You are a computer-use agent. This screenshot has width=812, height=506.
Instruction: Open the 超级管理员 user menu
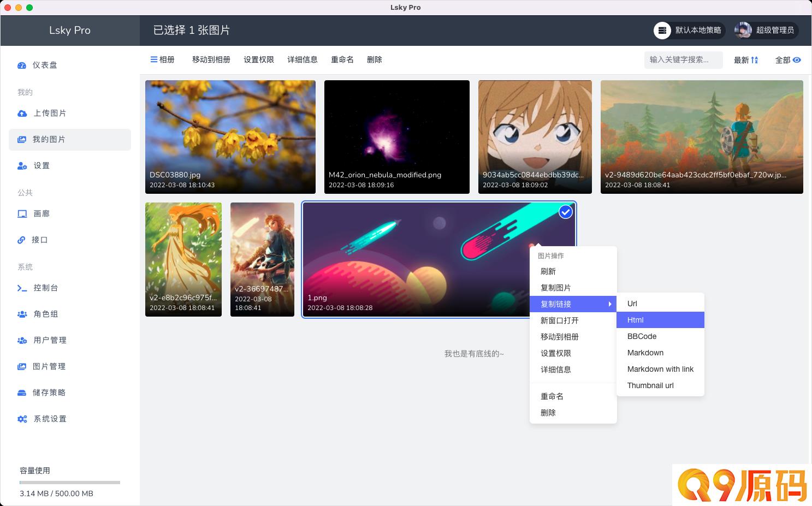[x=766, y=30]
